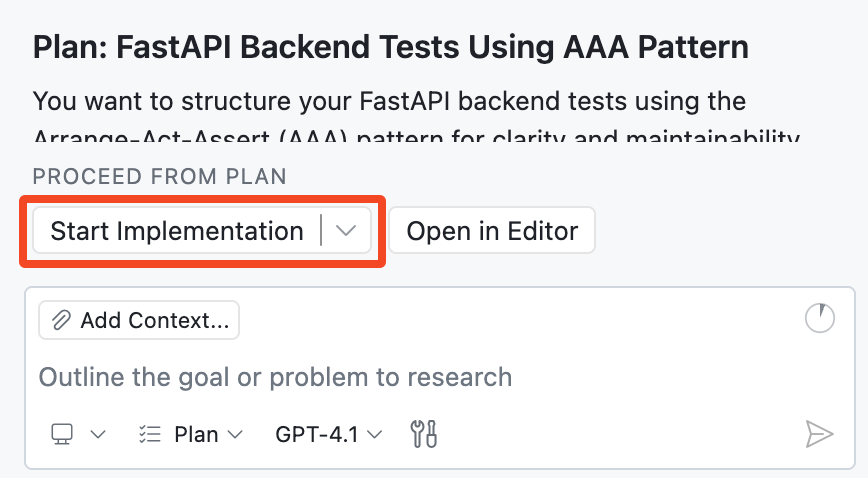
Task: Click the plan description paragraph text
Action: click(x=416, y=116)
